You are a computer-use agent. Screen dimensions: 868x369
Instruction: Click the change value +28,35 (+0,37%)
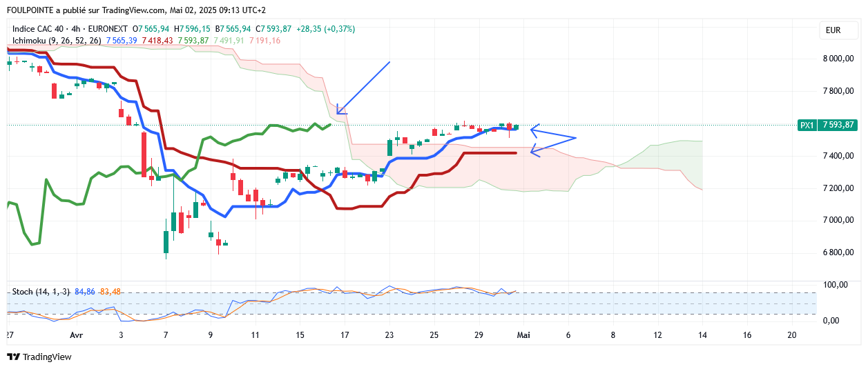click(x=326, y=29)
